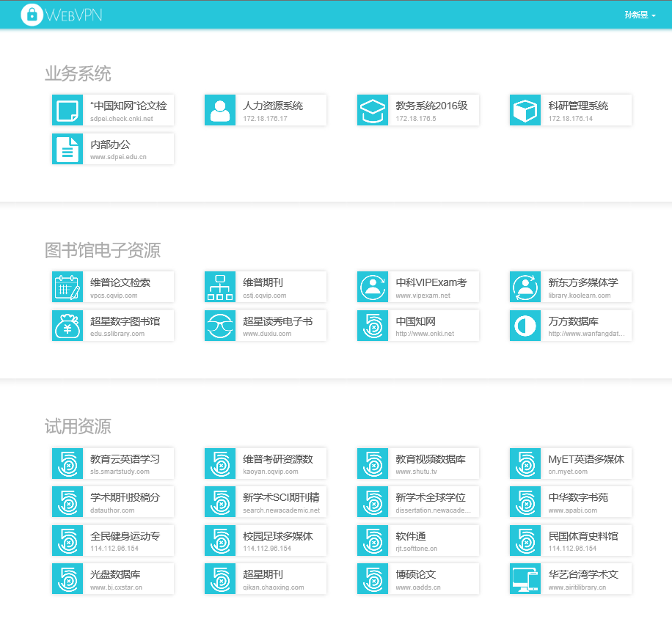Image resolution: width=672 pixels, height=630 pixels.
Task: Click the icon for 教育云英语学习
Action: tap(67, 464)
